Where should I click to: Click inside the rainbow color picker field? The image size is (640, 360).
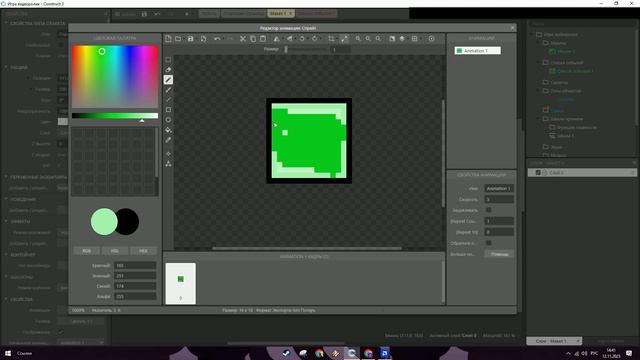(x=115, y=77)
